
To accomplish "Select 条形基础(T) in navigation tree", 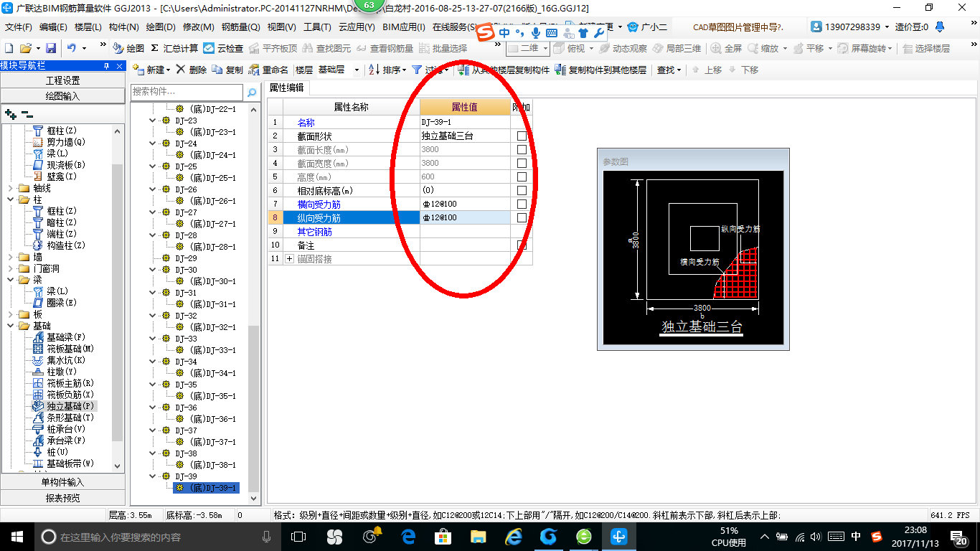I will [70, 418].
